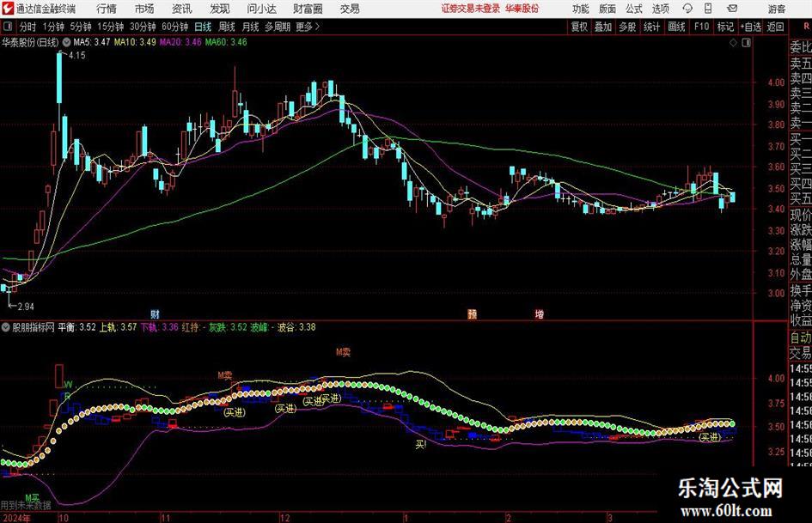Click the 返回 back button
812x523 pixels.
click(x=775, y=27)
